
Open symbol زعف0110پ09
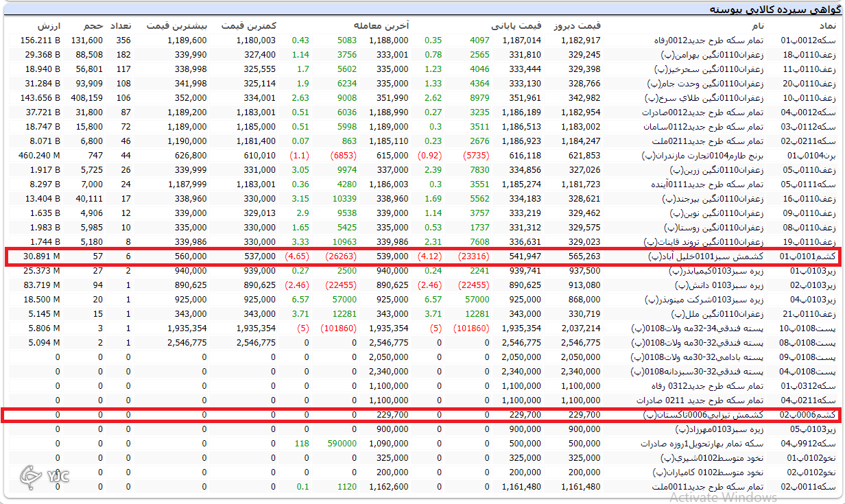coord(809,213)
